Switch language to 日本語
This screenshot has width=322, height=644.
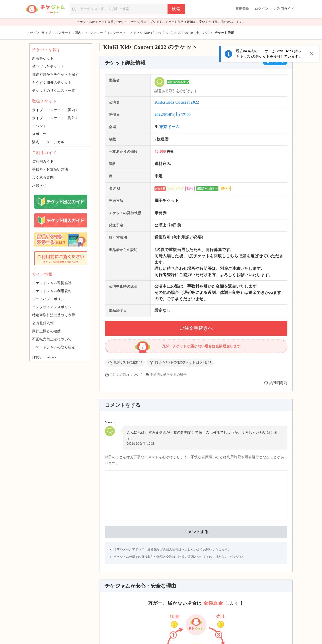coord(37,357)
